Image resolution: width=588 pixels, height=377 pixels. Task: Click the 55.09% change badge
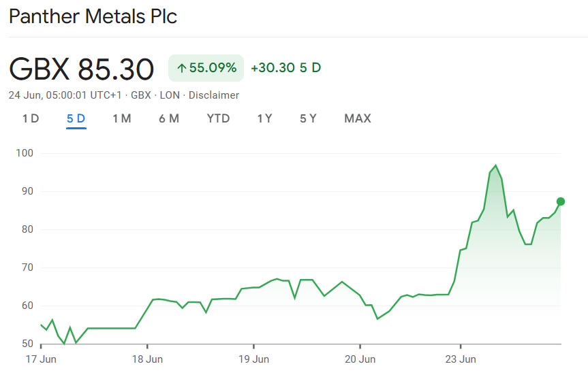(x=206, y=68)
